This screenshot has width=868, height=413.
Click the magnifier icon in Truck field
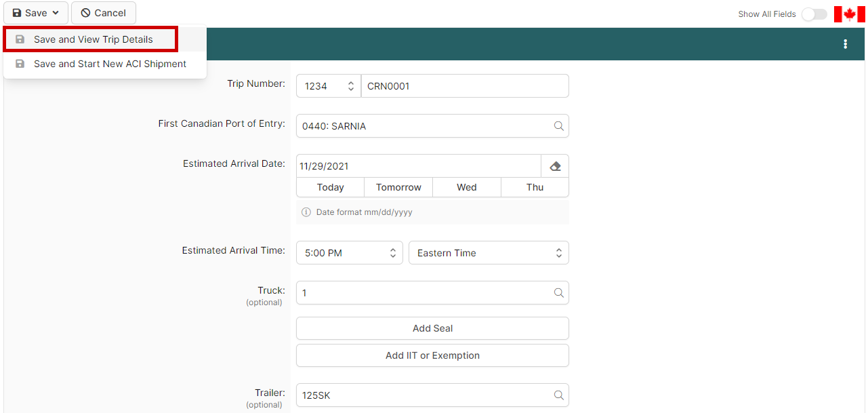558,293
